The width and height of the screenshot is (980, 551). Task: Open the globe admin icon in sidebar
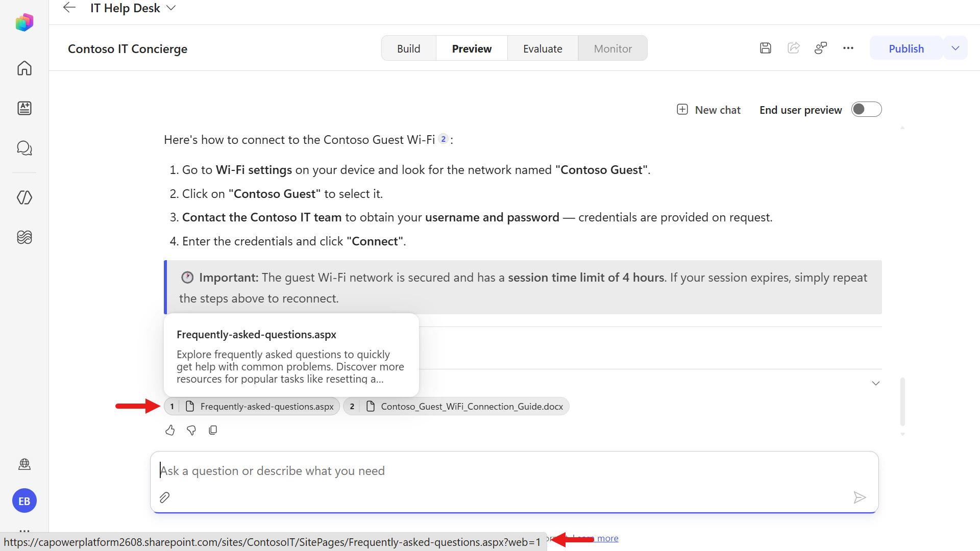point(24,464)
